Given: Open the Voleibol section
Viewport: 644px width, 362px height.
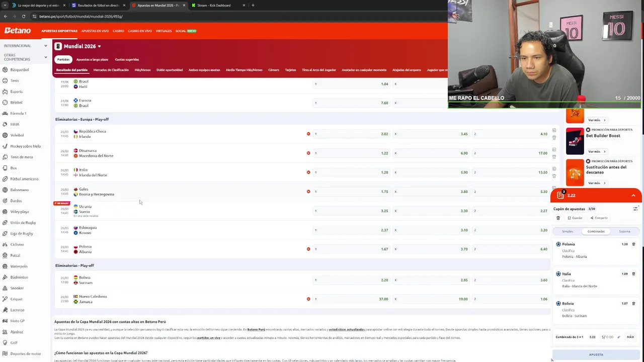Looking at the screenshot, I should click(17, 135).
